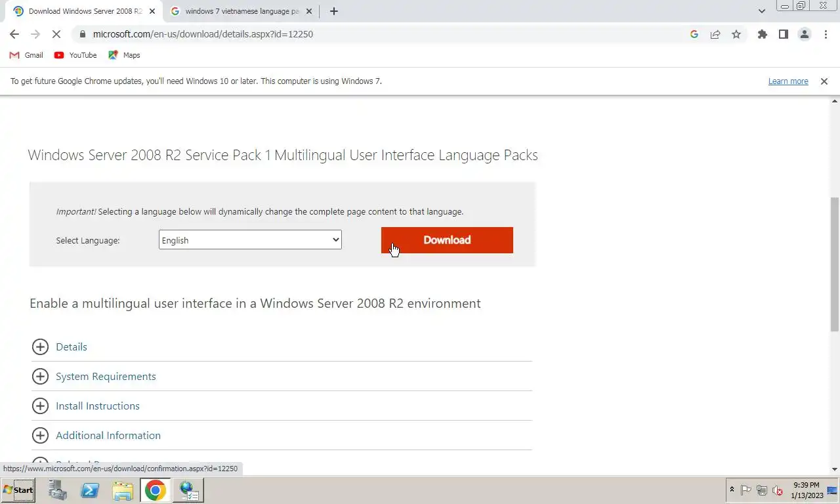
Task: Open the tab search chevron
Action: pos(761,11)
